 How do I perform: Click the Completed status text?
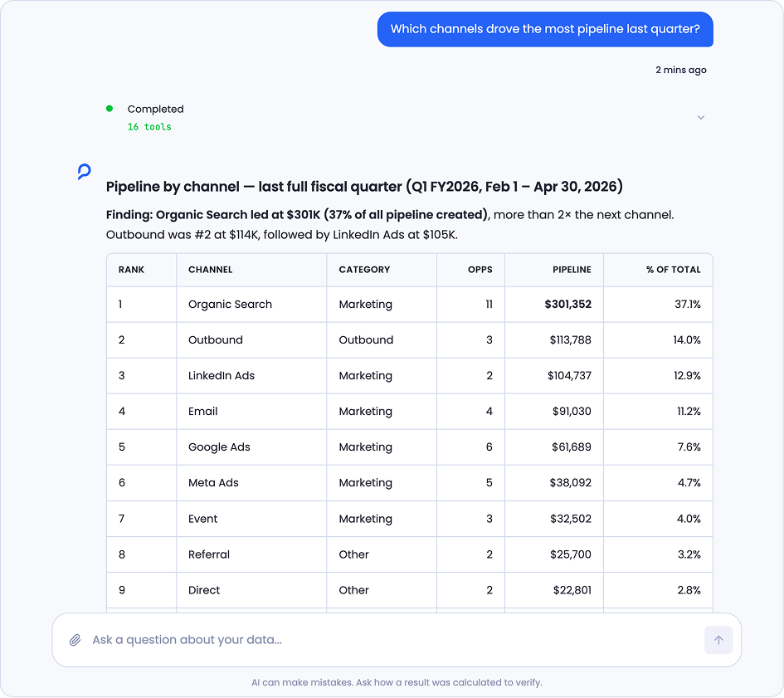point(155,109)
